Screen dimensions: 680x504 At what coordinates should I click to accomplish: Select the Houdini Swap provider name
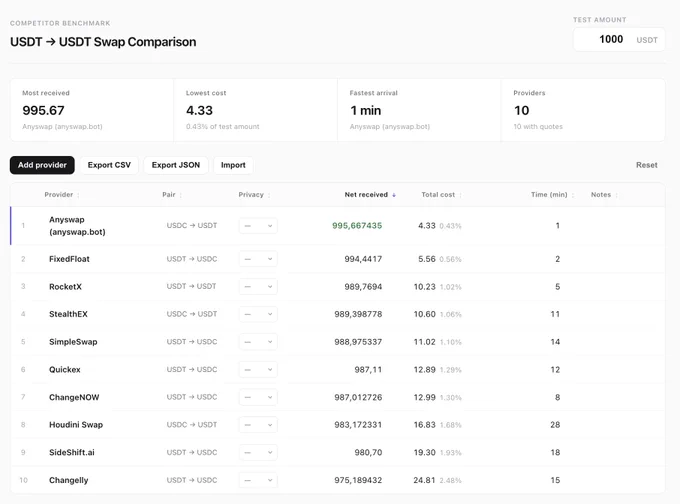(x=76, y=425)
